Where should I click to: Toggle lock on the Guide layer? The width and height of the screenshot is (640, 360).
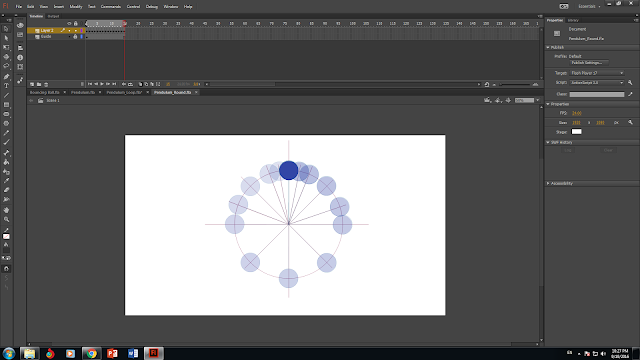(x=75, y=37)
